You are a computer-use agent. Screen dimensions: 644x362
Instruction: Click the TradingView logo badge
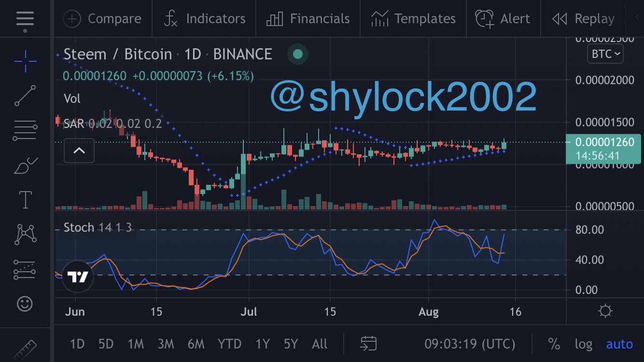78,277
